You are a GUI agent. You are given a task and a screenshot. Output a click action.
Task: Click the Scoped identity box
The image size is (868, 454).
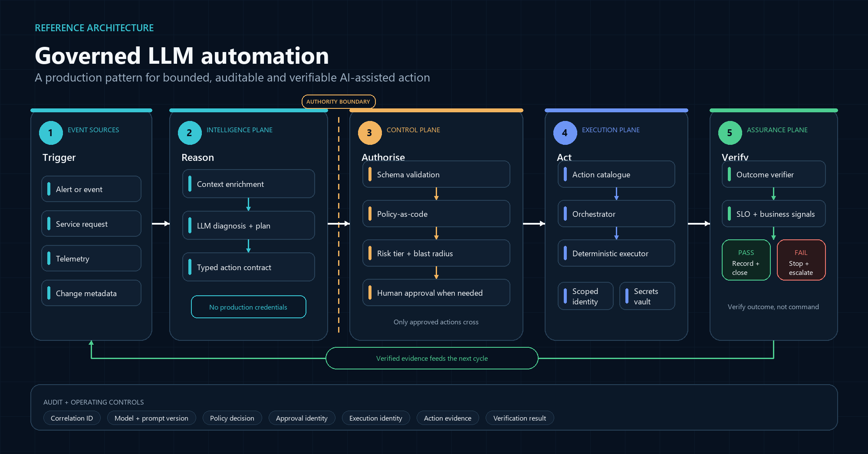585,296
